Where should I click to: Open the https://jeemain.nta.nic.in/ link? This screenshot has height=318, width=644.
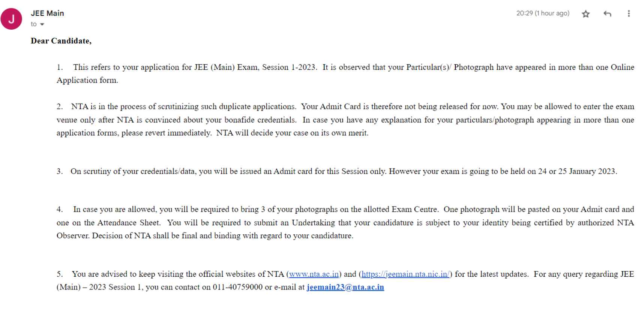pos(405,274)
